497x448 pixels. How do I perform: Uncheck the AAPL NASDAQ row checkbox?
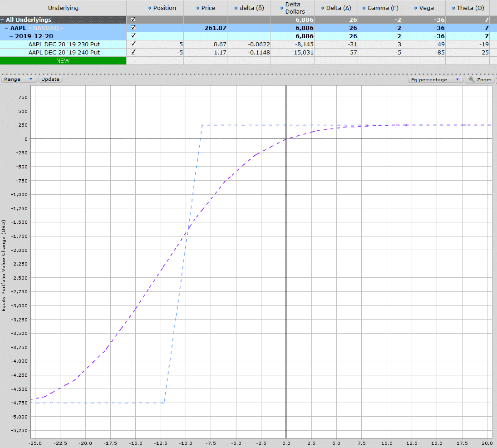pos(133,28)
